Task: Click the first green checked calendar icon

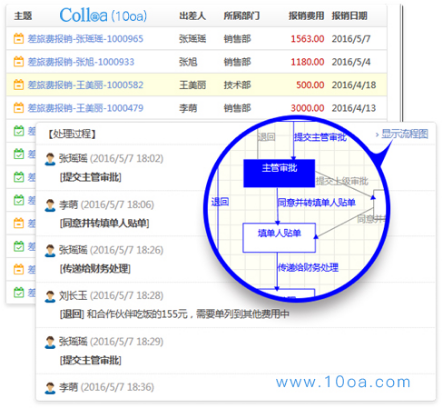Action: pos(19,131)
